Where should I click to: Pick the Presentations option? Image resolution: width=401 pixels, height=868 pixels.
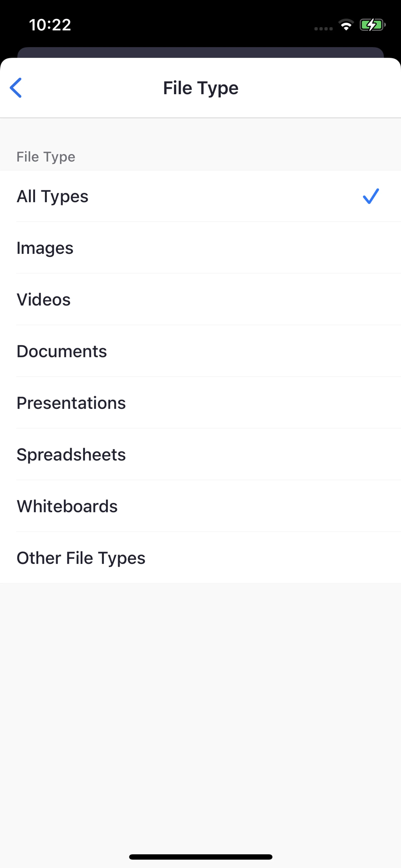[x=71, y=403]
